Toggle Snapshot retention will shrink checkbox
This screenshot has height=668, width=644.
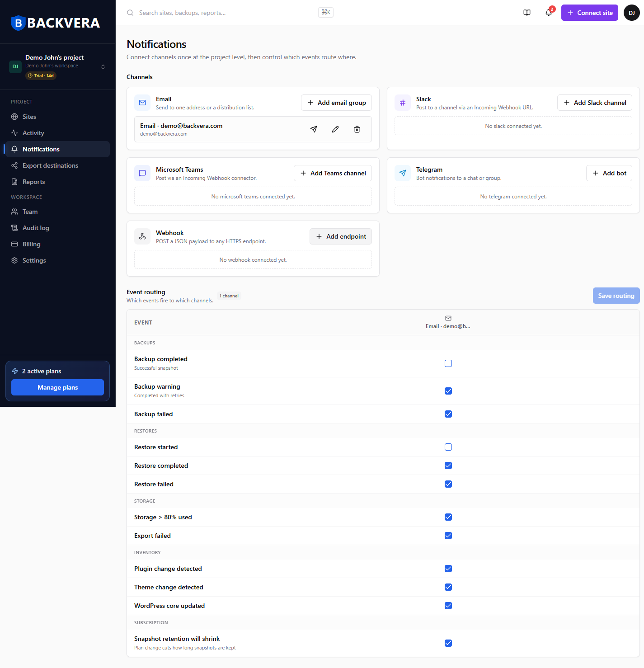pyautogui.click(x=448, y=643)
